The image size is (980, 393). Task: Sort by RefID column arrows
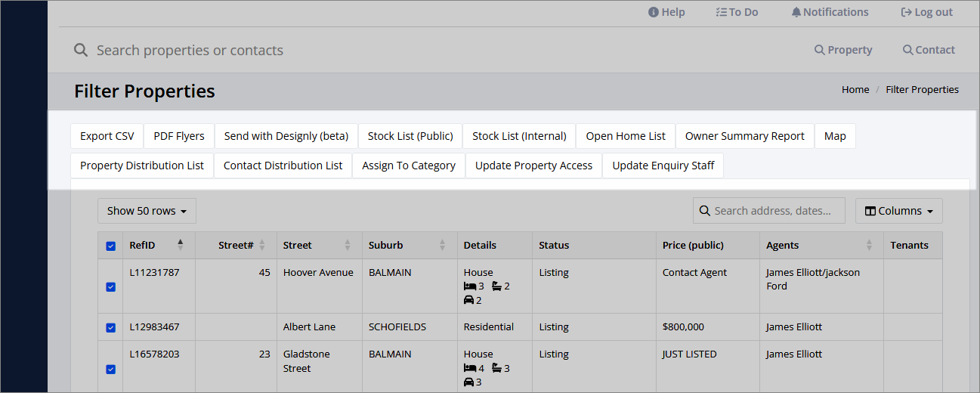coord(180,245)
